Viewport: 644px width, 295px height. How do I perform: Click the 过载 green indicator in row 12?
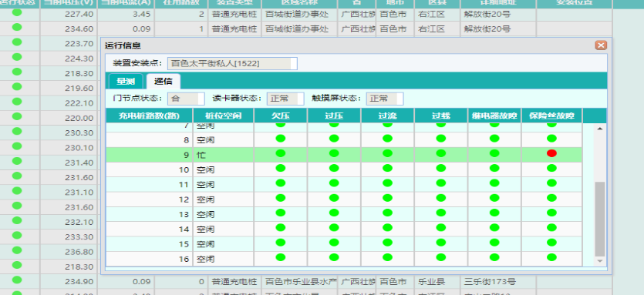click(440, 197)
